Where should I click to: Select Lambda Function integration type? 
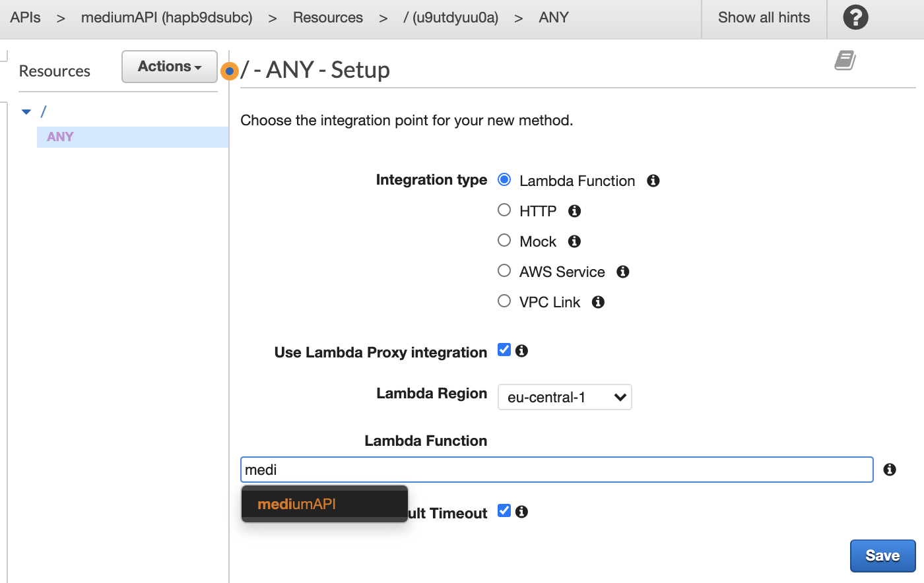pyautogui.click(x=504, y=179)
